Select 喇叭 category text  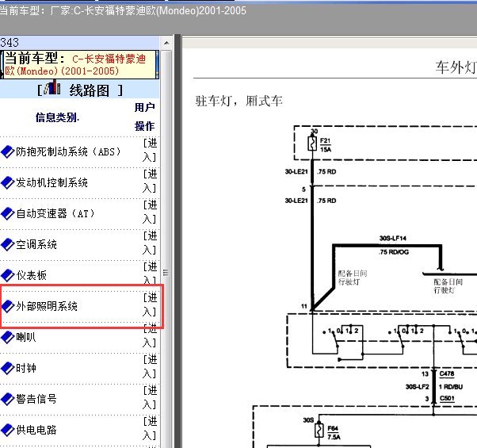pos(26,337)
